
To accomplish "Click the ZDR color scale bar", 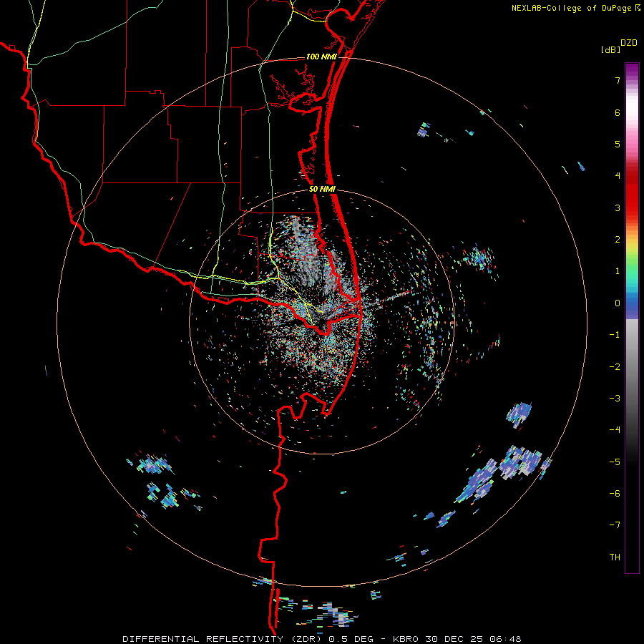I will click(632, 318).
